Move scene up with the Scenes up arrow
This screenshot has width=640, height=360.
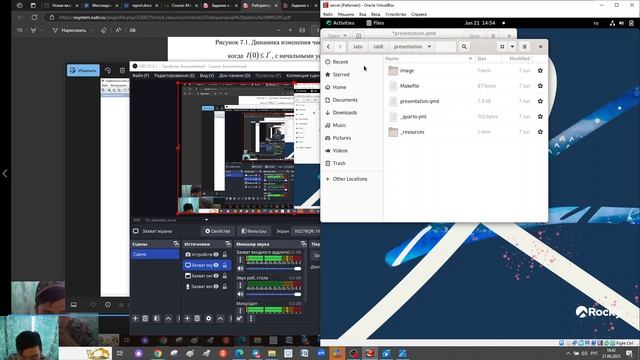click(169, 318)
